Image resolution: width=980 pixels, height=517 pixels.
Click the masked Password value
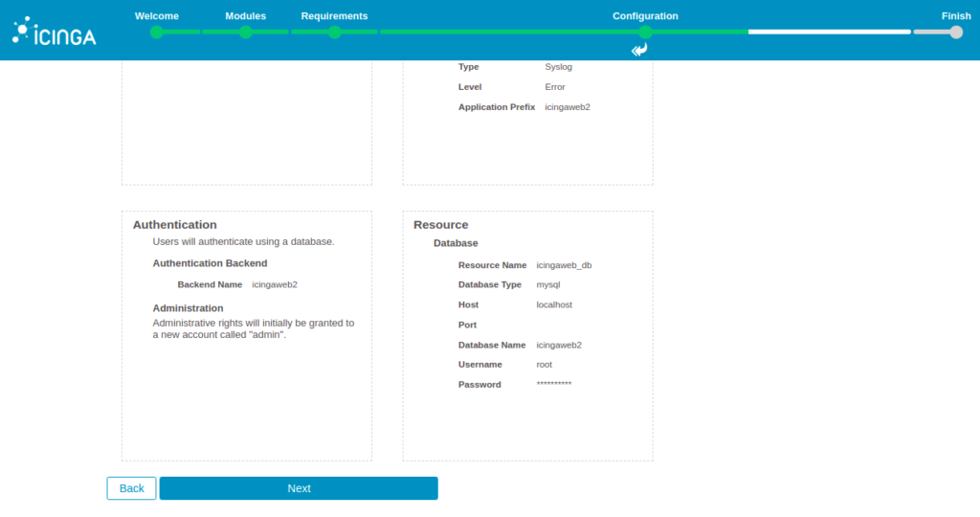coord(554,383)
